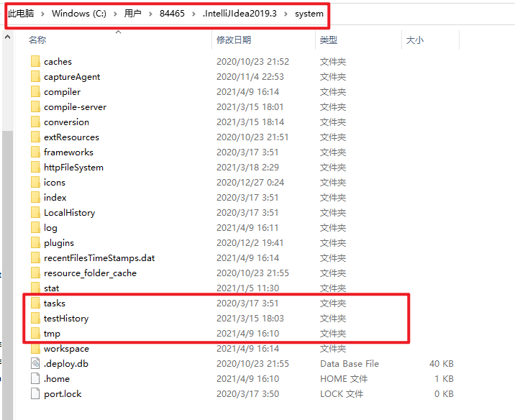This screenshot has height=420, width=515.
Task: Select the frameworks folder icon
Action: 35,152
